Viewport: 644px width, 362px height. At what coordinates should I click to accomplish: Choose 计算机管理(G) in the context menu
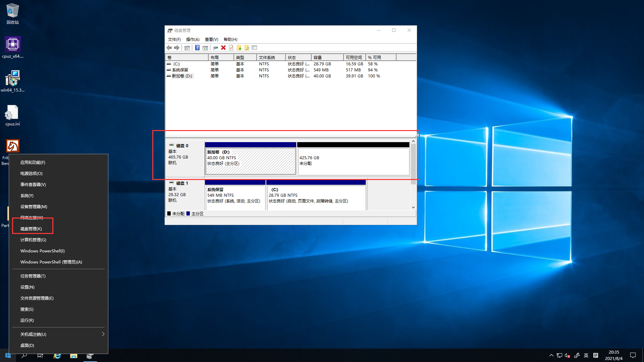pyautogui.click(x=58, y=240)
